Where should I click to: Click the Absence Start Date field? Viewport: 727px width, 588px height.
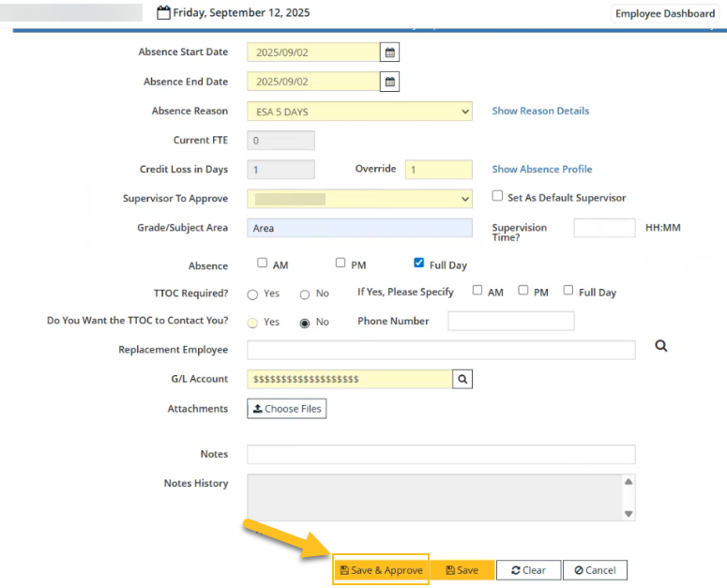click(313, 53)
